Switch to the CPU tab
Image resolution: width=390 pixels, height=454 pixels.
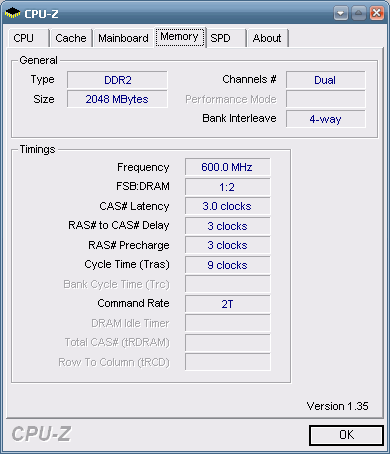point(29,38)
